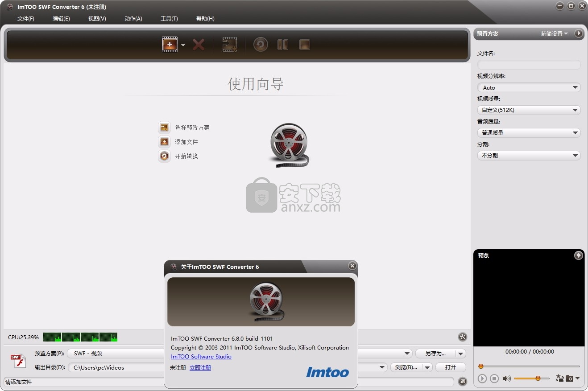Expand the arrow beside 浏览(B)...

click(x=427, y=367)
